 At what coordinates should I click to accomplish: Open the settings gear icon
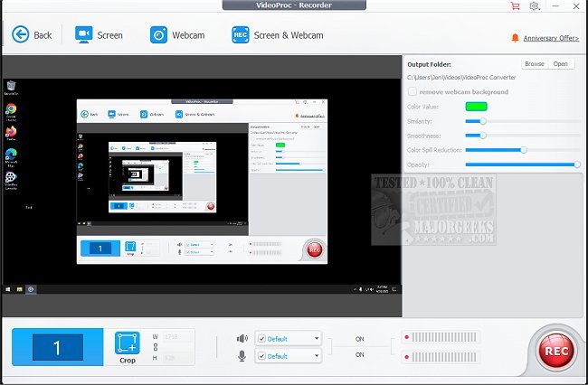click(534, 6)
